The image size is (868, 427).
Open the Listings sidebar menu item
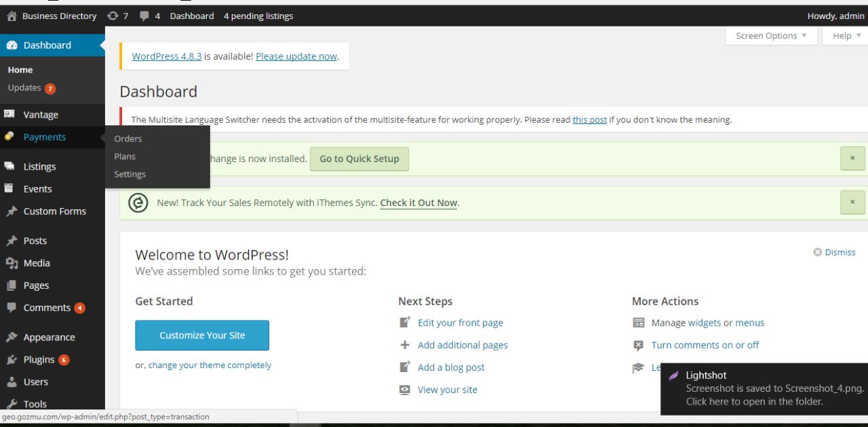click(x=52, y=166)
